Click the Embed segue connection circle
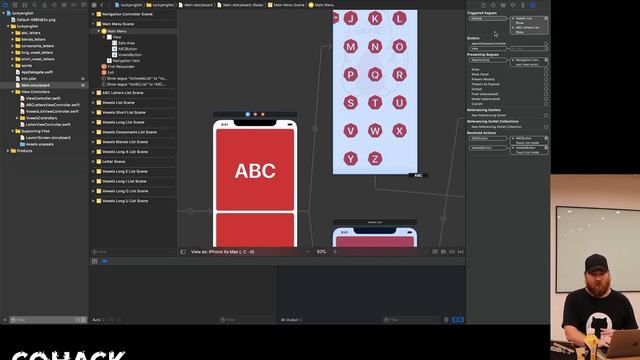Image resolution: width=640 pixels, height=360 pixels. [546, 89]
